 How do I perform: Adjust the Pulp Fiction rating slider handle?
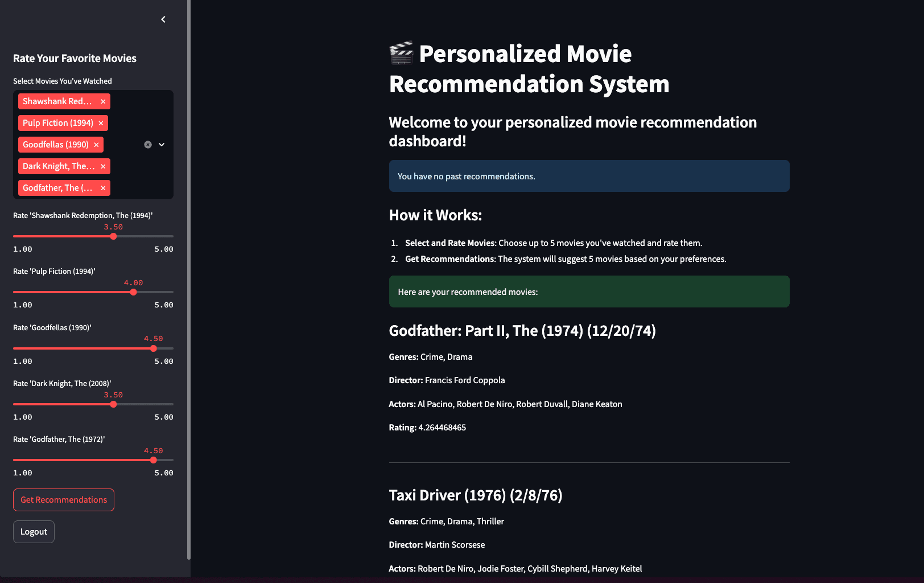pos(133,292)
